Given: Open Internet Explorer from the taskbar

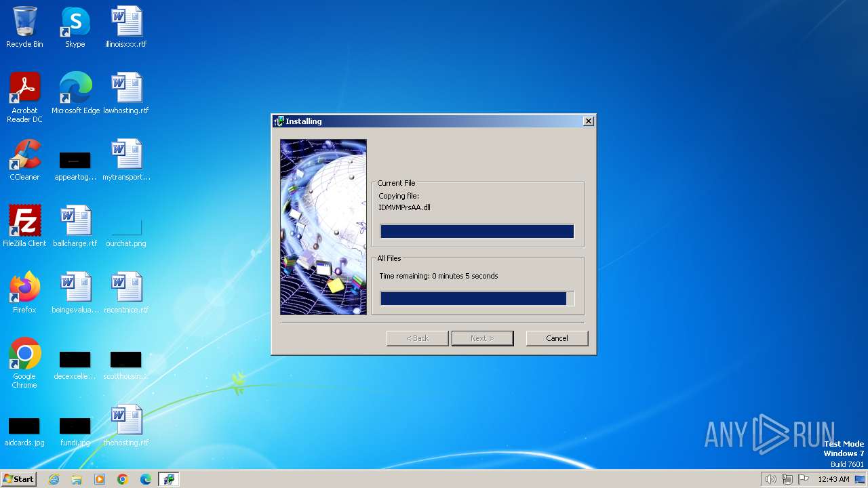Looking at the screenshot, I should click(x=54, y=479).
